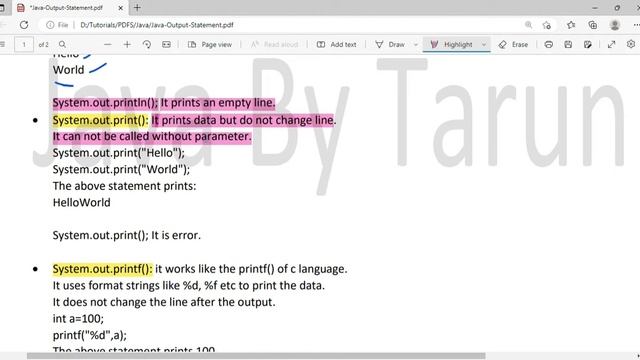Click the highlighted System.out.print(): text
Viewport: 640px width, 360px height.
pos(101,120)
